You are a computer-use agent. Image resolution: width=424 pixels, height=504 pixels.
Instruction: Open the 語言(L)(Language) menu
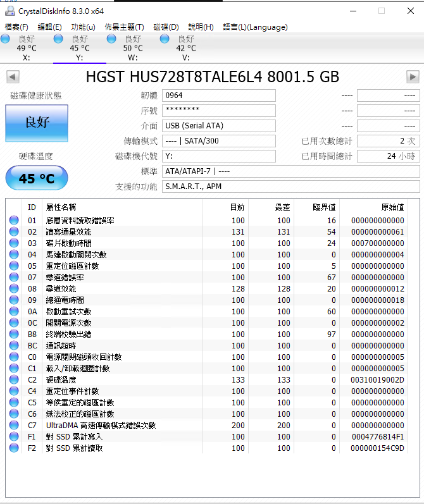click(x=255, y=27)
